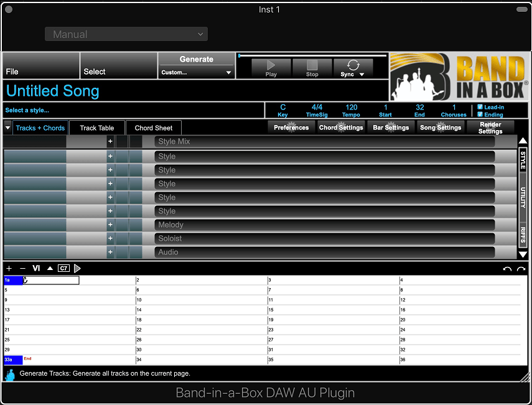This screenshot has width=532, height=405.
Task: Click the Melody track label
Action: 324,225
